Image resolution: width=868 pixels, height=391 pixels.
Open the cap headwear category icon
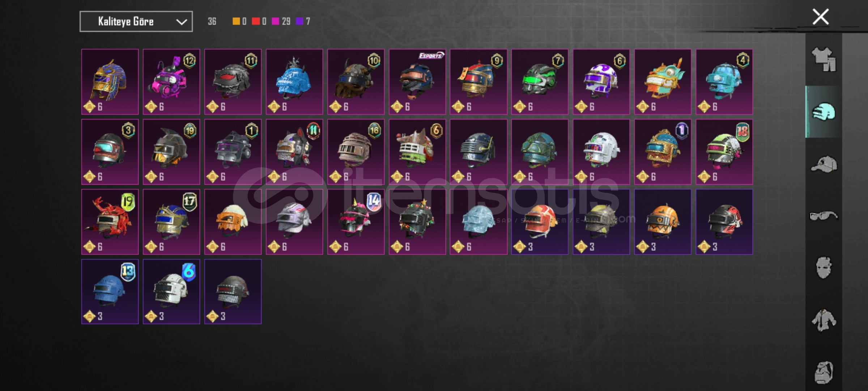(824, 164)
